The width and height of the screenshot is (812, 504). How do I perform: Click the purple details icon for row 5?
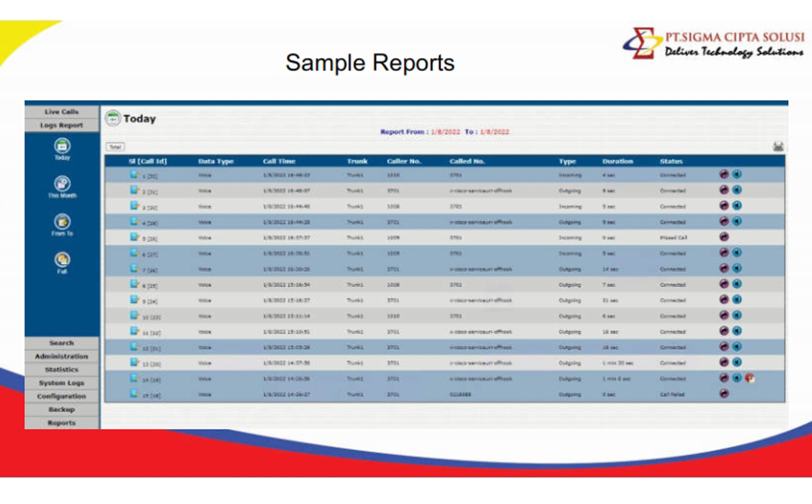pyautogui.click(x=724, y=237)
